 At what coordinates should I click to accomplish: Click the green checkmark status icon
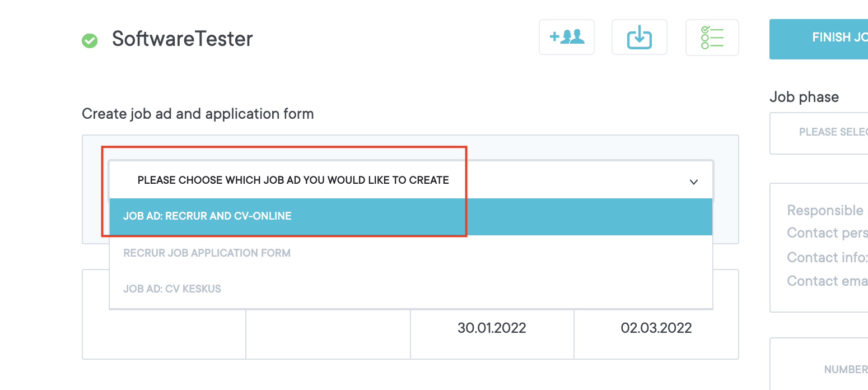click(x=90, y=40)
